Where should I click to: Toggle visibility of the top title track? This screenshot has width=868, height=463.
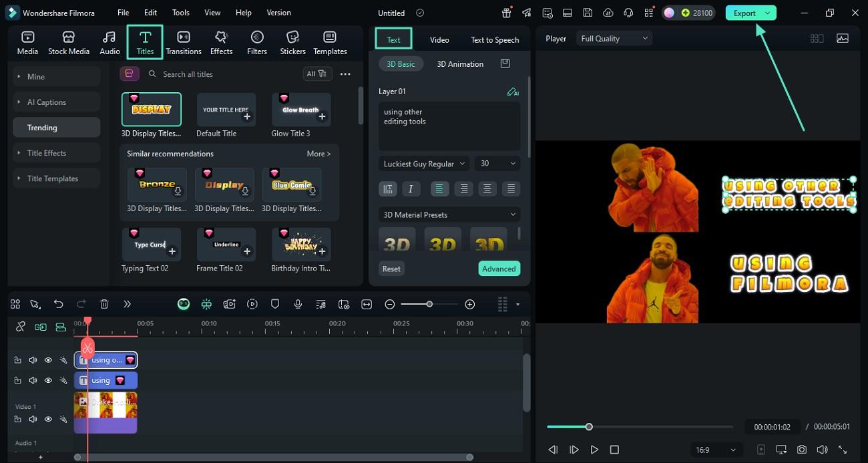click(x=48, y=360)
